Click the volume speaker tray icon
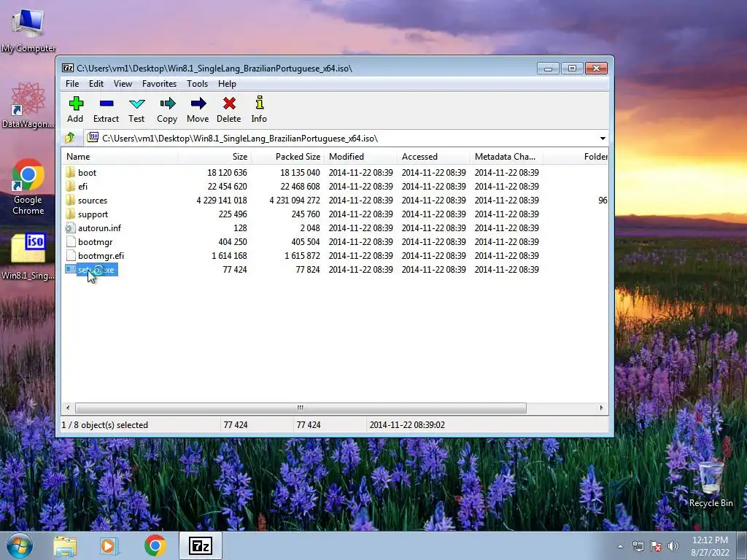Image resolution: width=747 pixels, height=560 pixels. click(673, 546)
